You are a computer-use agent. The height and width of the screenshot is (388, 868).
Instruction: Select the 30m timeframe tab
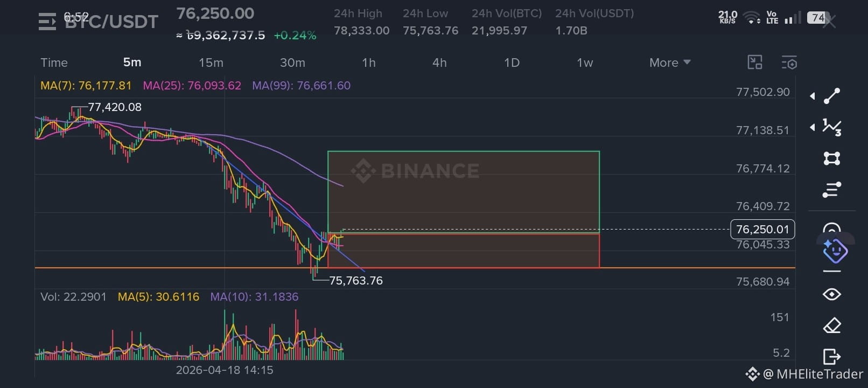292,63
